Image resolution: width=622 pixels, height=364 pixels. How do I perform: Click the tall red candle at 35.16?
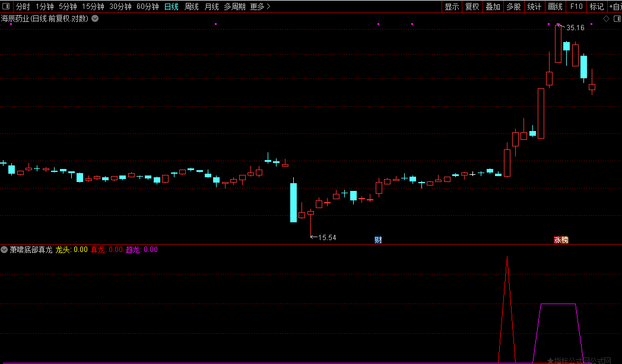point(558,43)
